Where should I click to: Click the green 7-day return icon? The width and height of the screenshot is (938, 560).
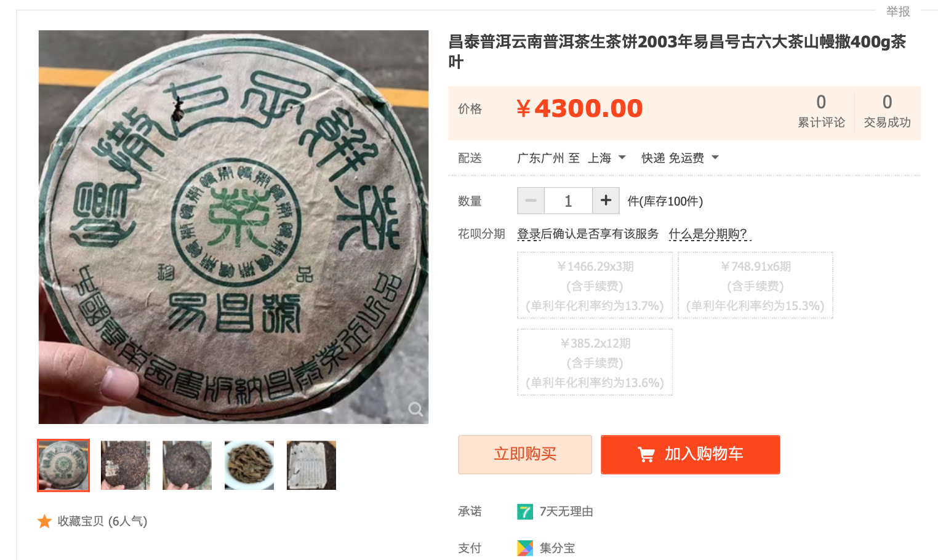click(524, 511)
